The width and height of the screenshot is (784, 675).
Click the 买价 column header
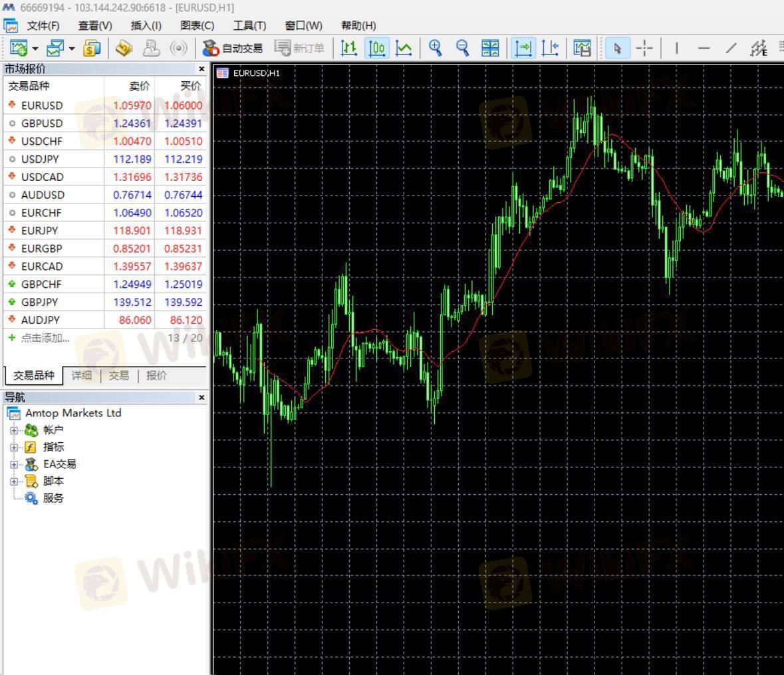click(180, 86)
